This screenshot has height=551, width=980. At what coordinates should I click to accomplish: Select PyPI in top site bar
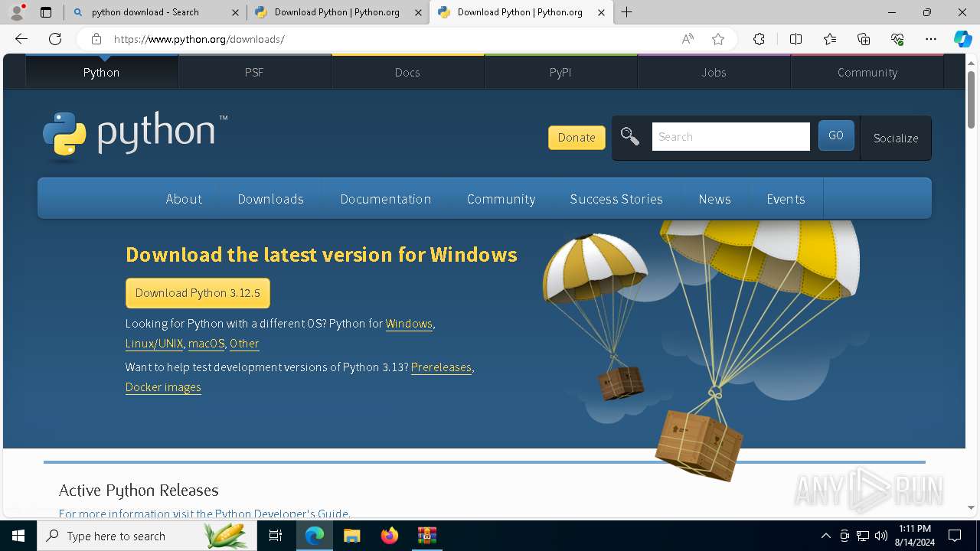tap(560, 72)
